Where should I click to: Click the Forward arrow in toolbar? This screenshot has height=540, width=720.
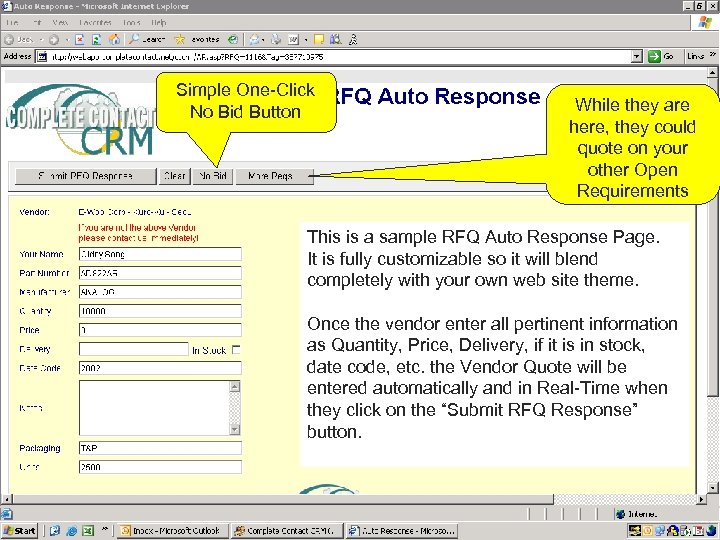pyautogui.click(x=54, y=40)
